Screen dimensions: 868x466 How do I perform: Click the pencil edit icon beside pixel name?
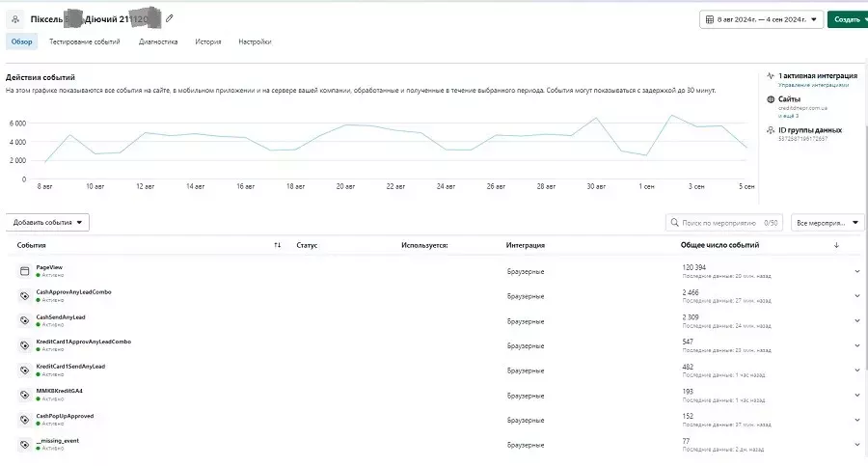pyautogui.click(x=170, y=18)
